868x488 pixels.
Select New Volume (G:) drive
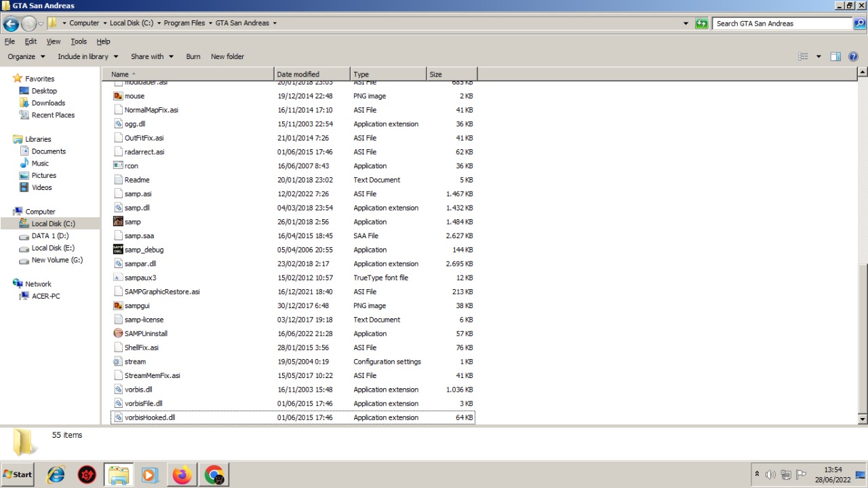pos(57,260)
